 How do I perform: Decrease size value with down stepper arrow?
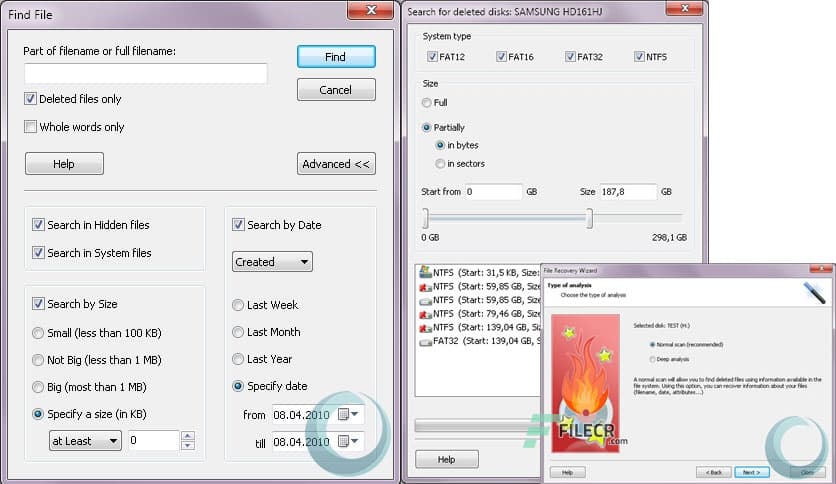(x=187, y=445)
